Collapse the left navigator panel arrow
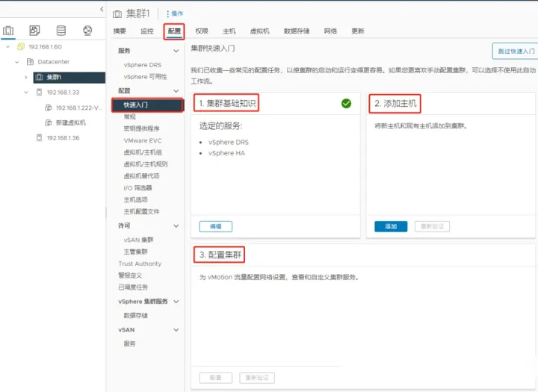 (102, 9)
